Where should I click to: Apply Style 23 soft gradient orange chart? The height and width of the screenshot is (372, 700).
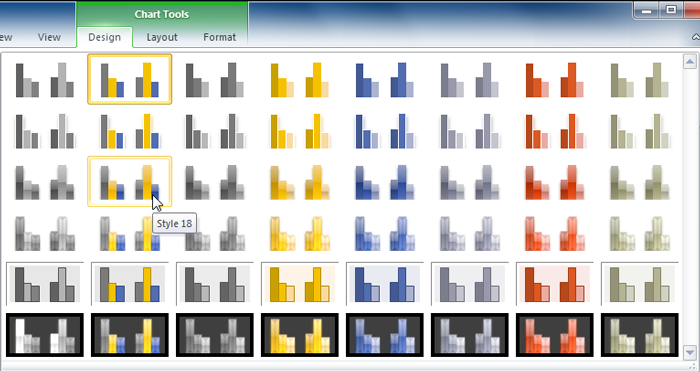(x=554, y=182)
